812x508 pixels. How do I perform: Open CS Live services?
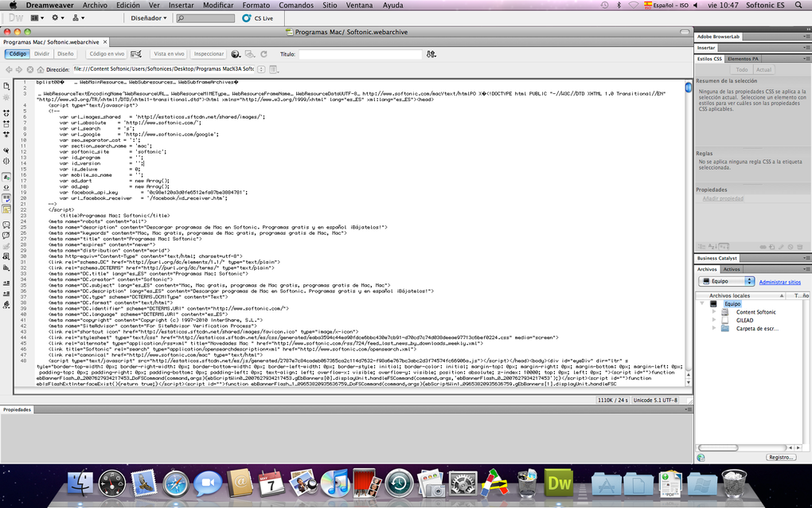coord(258,18)
